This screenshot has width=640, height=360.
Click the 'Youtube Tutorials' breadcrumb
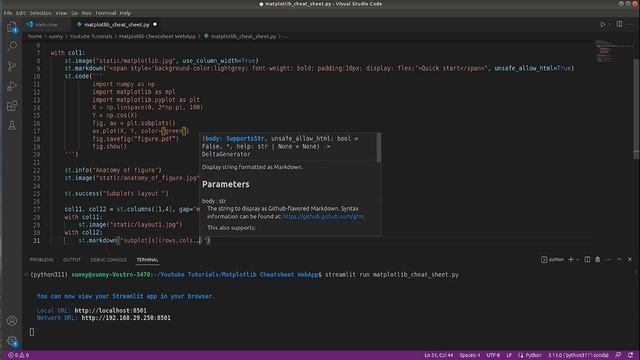tap(91, 36)
